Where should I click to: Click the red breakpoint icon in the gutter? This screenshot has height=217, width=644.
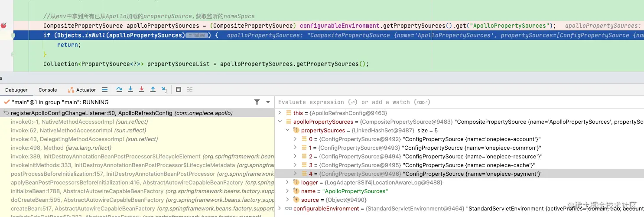click(3, 26)
